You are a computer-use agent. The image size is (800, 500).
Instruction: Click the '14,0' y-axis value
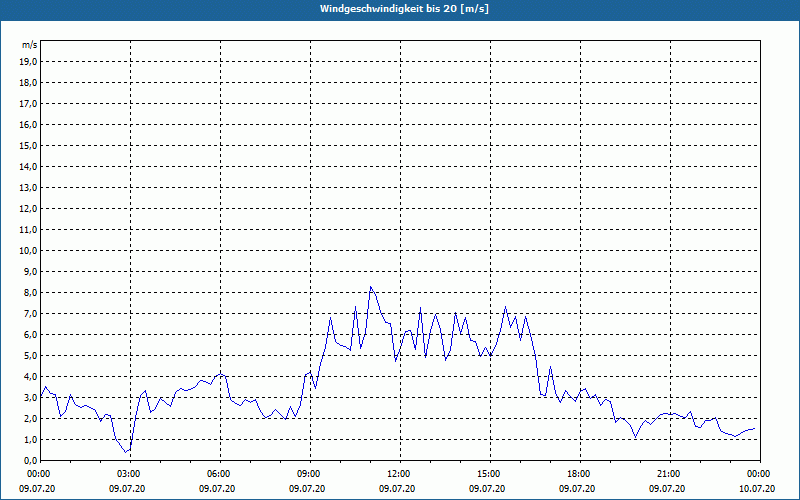click(28, 166)
